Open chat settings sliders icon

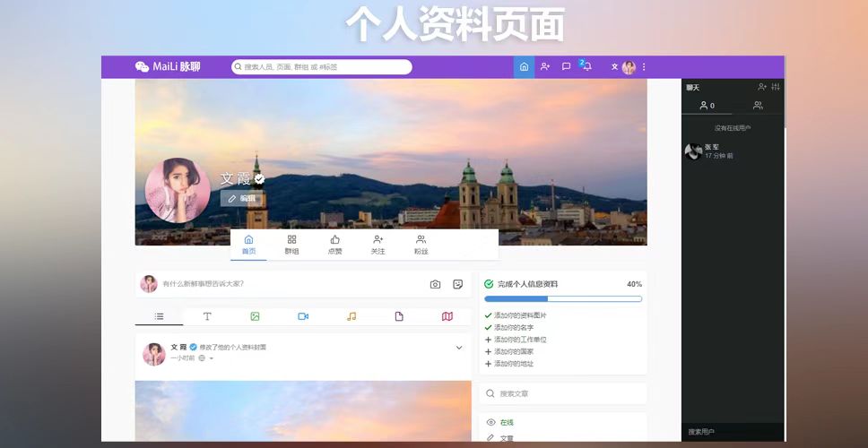click(x=776, y=87)
